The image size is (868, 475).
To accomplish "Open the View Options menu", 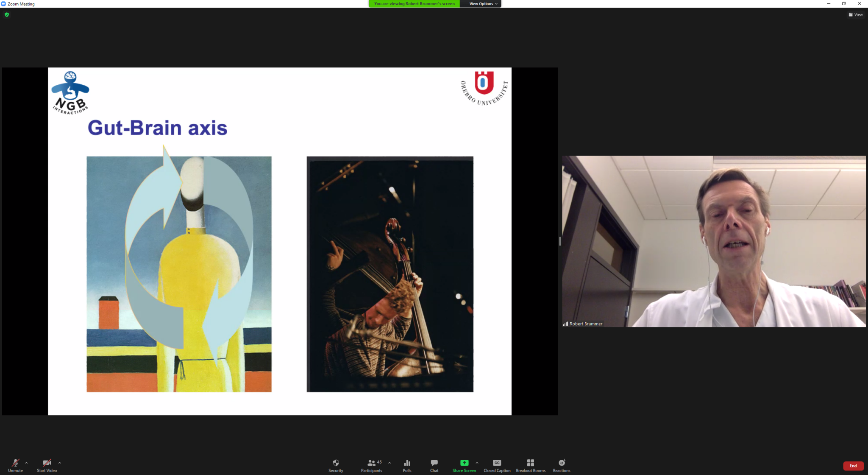I will point(483,4).
